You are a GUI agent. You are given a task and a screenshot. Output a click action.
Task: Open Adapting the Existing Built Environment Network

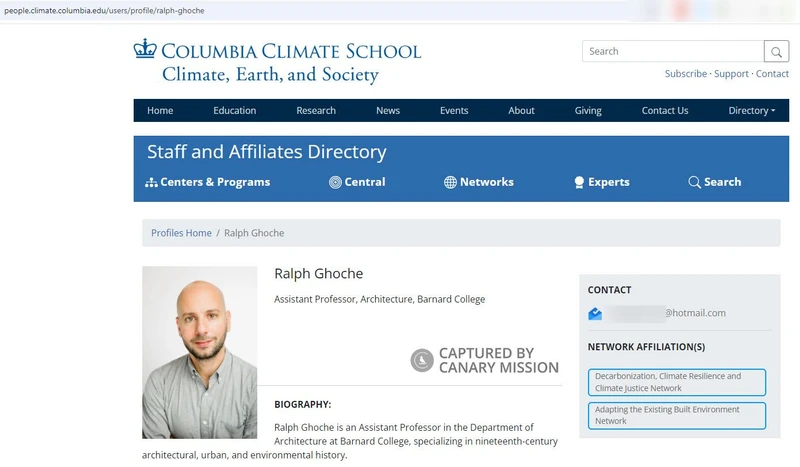click(x=677, y=415)
